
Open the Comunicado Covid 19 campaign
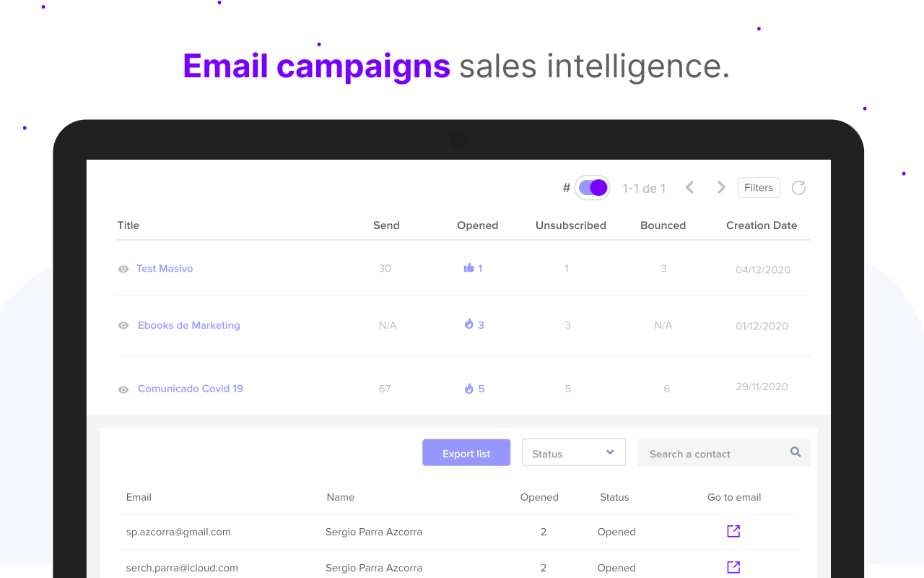(x=191, y=389)
